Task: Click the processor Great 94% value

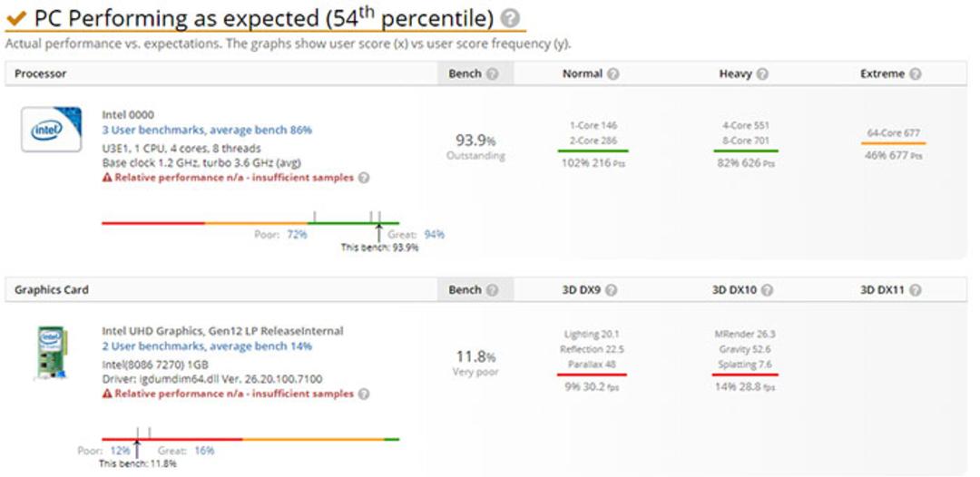Action: 435,234
